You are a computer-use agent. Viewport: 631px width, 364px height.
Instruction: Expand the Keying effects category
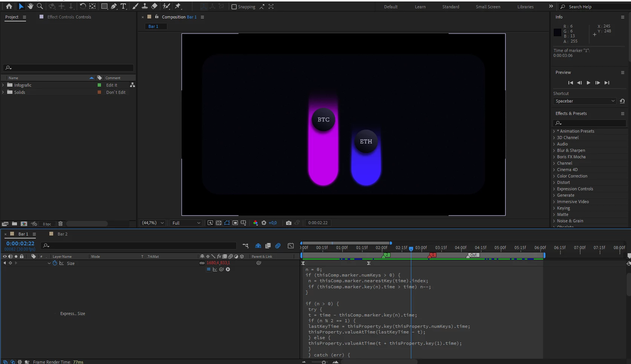554,208
